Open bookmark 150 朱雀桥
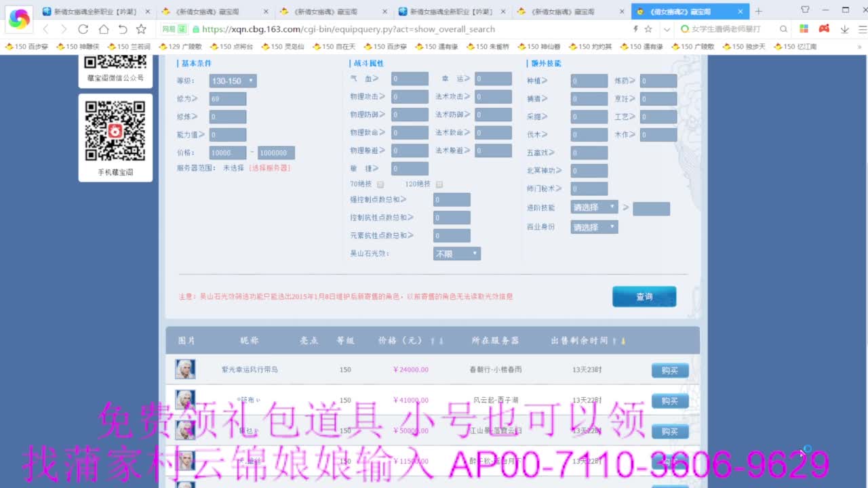 point(488,47)
